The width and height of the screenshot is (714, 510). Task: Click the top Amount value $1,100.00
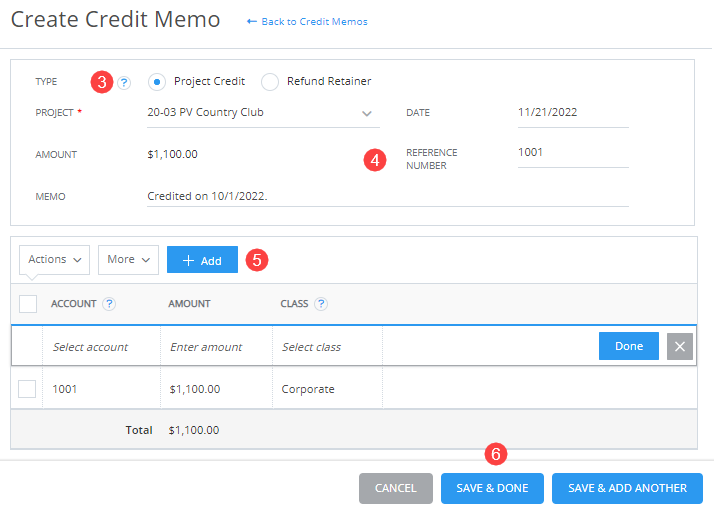[x=173, y=154]
